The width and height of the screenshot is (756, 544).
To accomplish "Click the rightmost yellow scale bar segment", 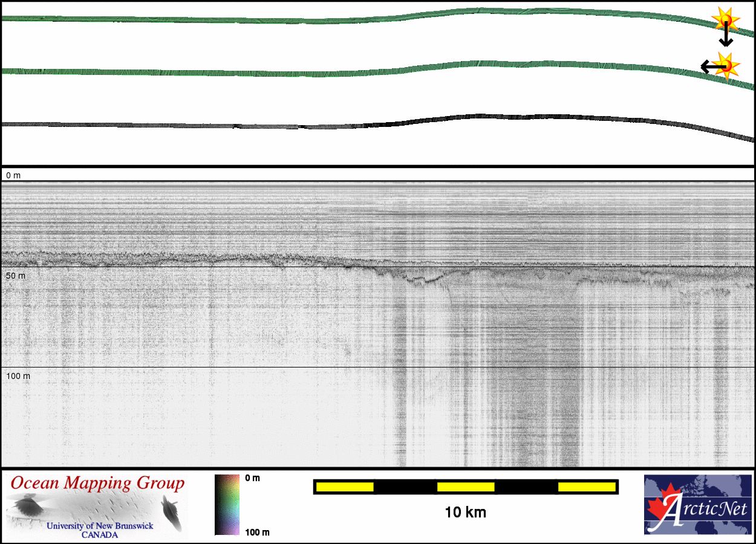I will (x=586, y=487).
